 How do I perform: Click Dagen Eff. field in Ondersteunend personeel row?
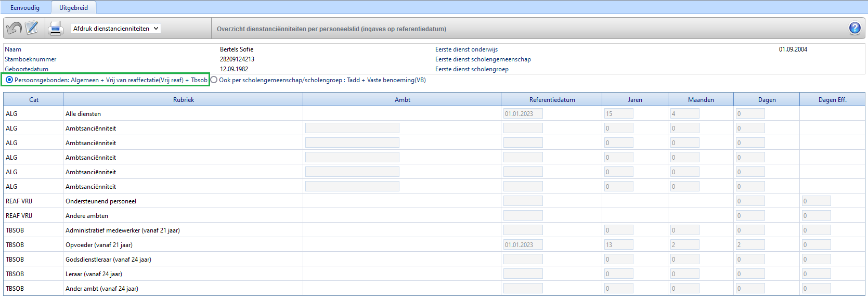(x=817, y=201)
